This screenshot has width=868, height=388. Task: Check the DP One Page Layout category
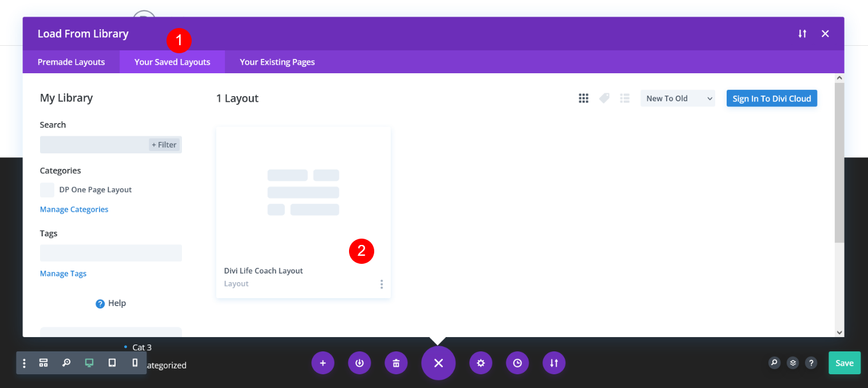47,189
